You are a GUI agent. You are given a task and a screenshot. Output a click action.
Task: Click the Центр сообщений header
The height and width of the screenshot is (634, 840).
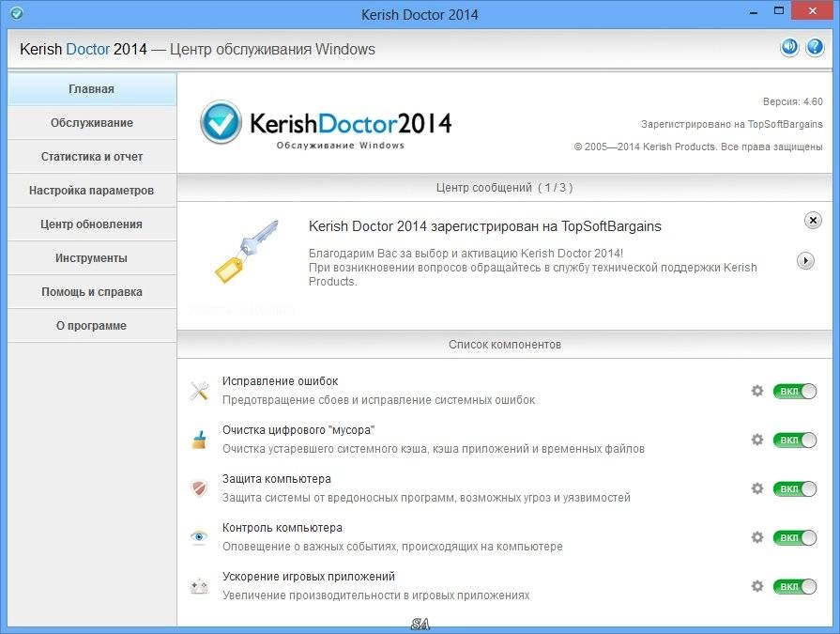(504, 188)
